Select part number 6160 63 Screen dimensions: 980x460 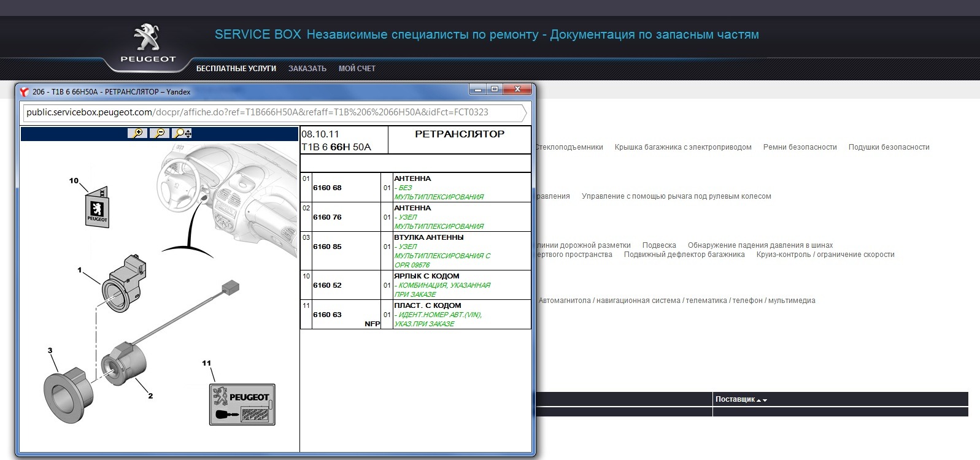coord(327,315)
